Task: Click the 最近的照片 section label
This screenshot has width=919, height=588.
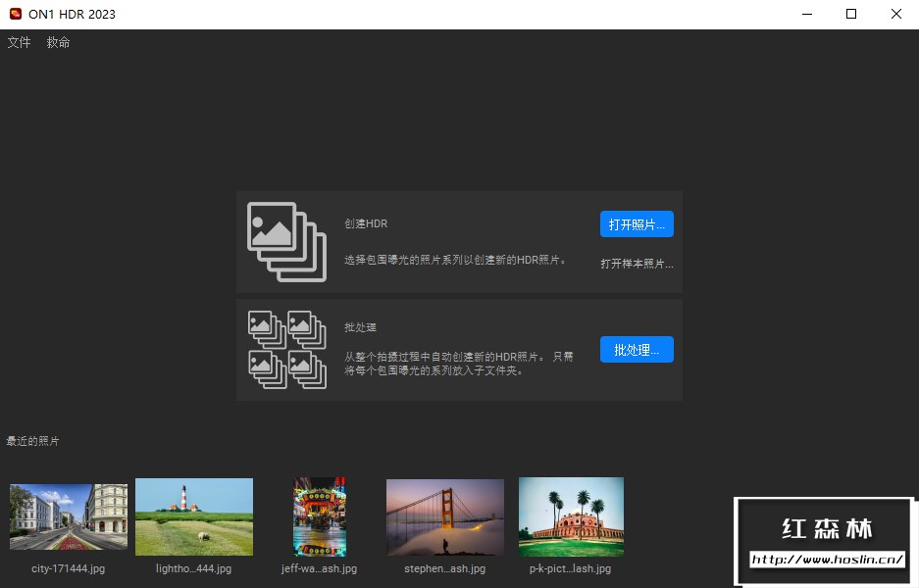Action: pos(31,441)
